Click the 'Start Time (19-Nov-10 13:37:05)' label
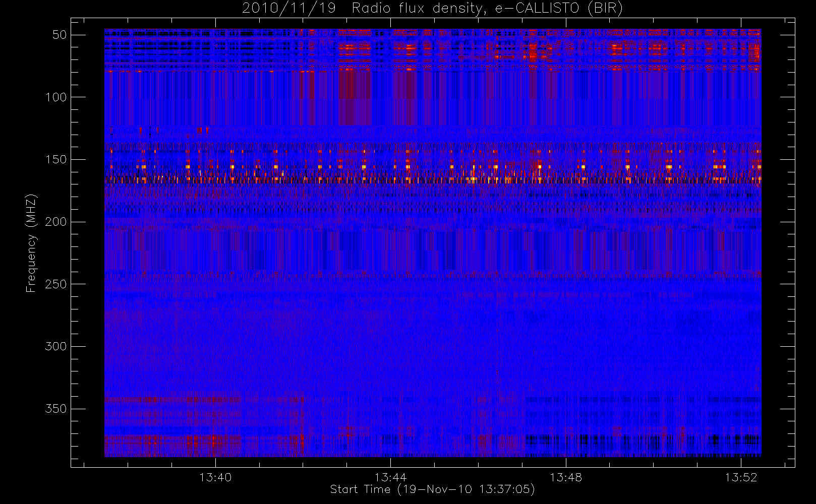Screen dimensions: 816x504 432,489
